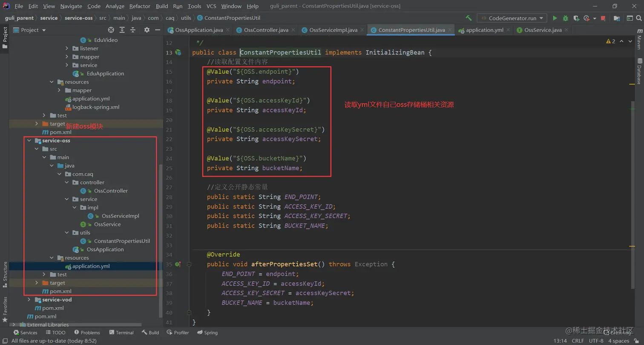
Task: Click service-oss breadcrumb in navigation bar
Action: tap(79, 18)
